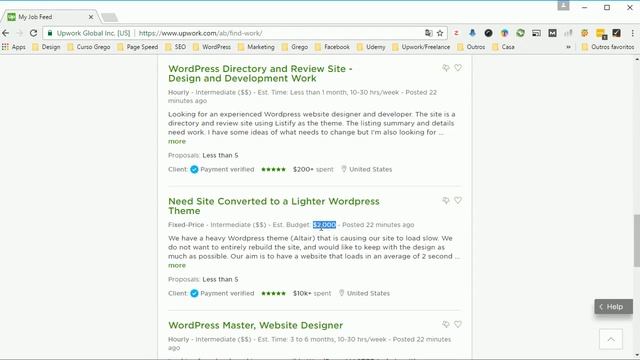
Task: Click the '$200+ spent' client text
Action: tap(313, 169)
